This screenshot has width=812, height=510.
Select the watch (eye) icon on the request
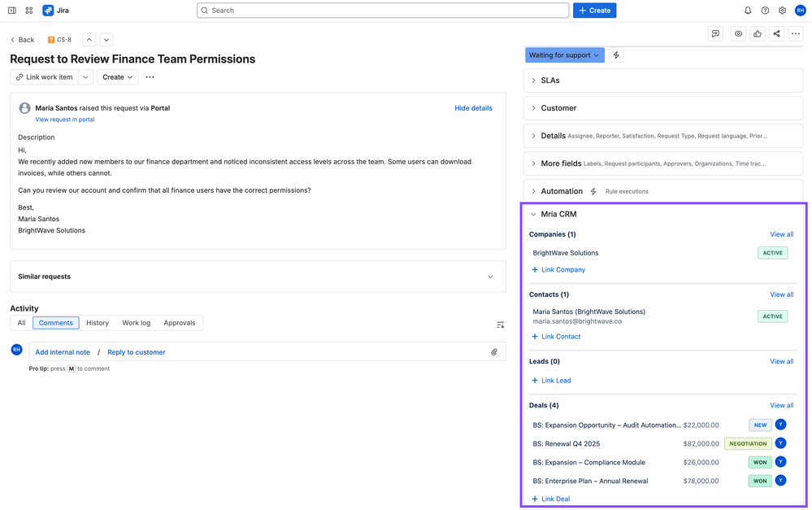pos(737,33)
